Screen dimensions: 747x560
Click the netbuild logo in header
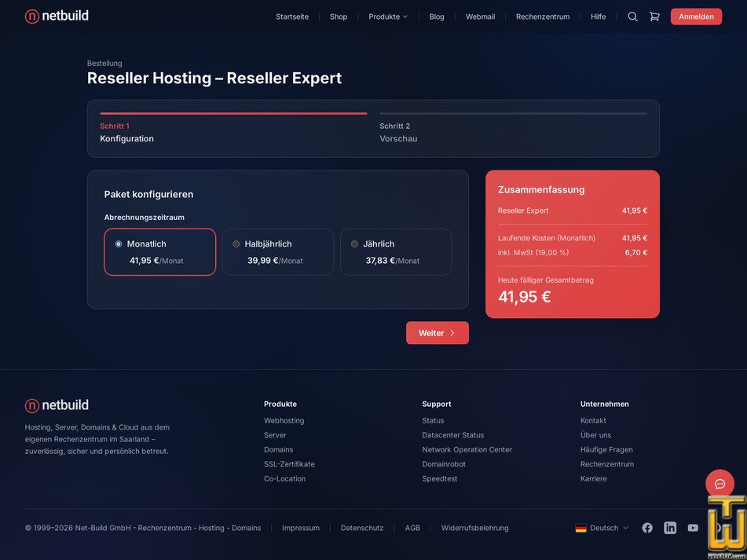coord(57,16)
